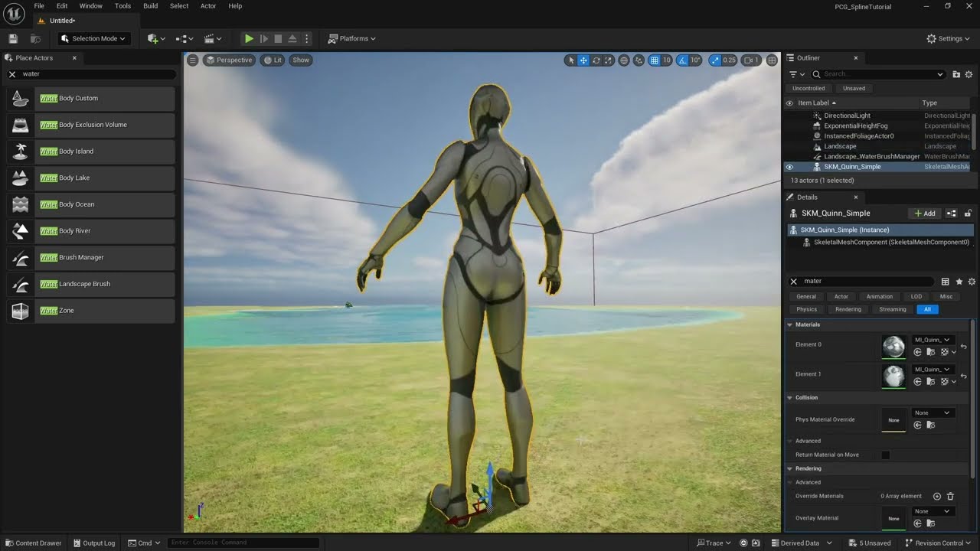Open the Build menu
Screen dimensions: 980x551
click(151, 6)
